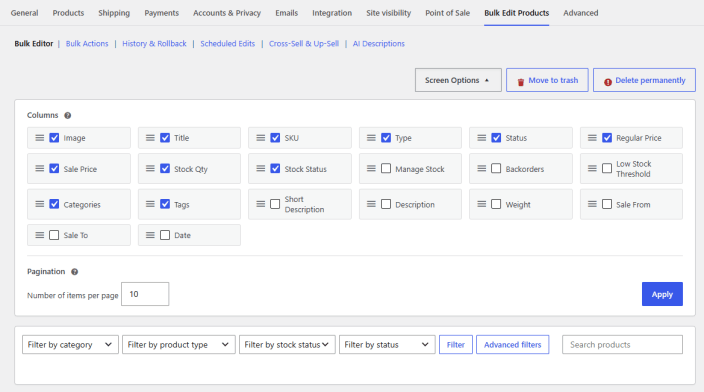Click the drag handle icon for Image column
Screen dimensions: 704x392
(40, 138)
